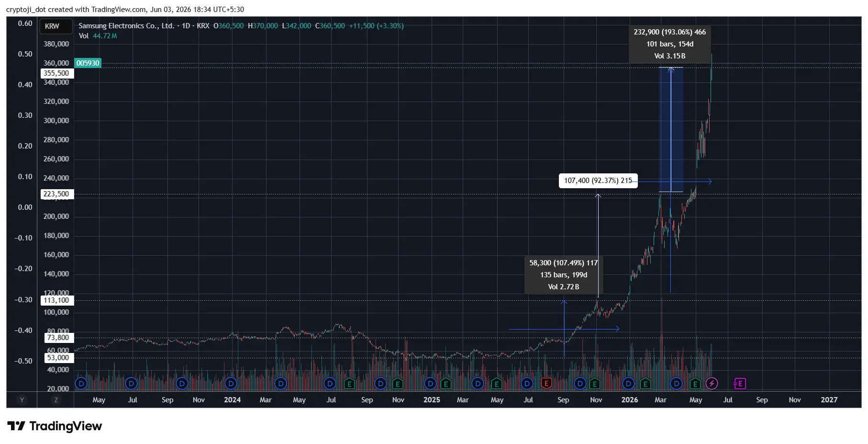
Task: Open the dividend marker between Sep and Nov 2025
Action: pos(580,384)
